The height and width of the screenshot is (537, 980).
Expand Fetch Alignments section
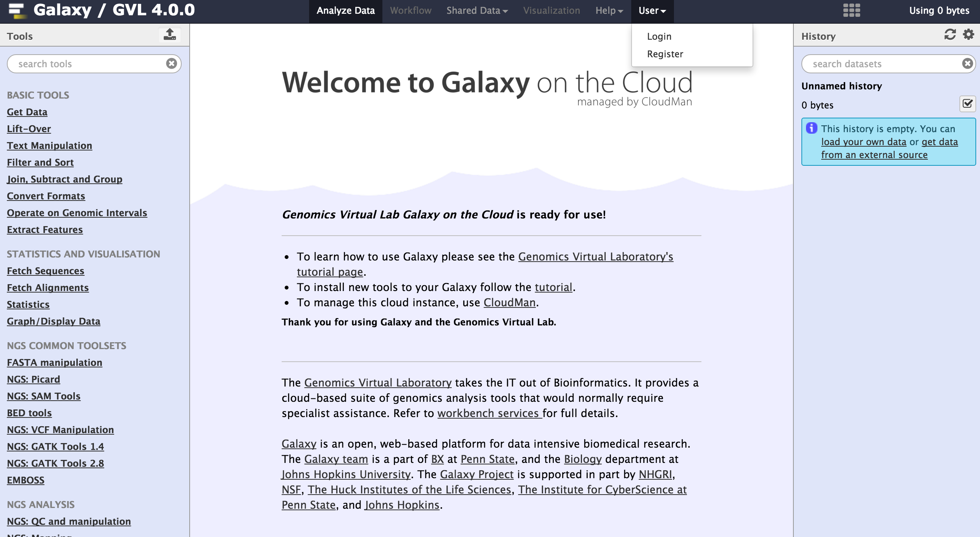tap(48, 288)
